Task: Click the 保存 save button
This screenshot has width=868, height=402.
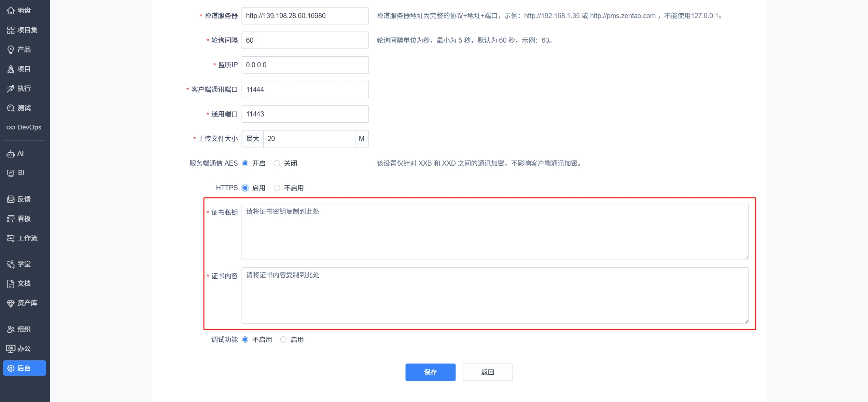Action: (430, 372)
